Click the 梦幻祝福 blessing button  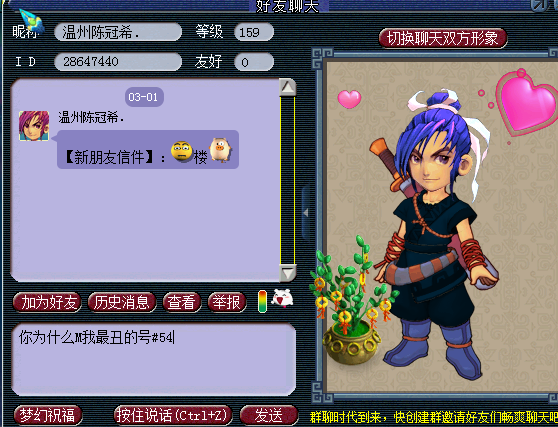click(x=48, y=415)
